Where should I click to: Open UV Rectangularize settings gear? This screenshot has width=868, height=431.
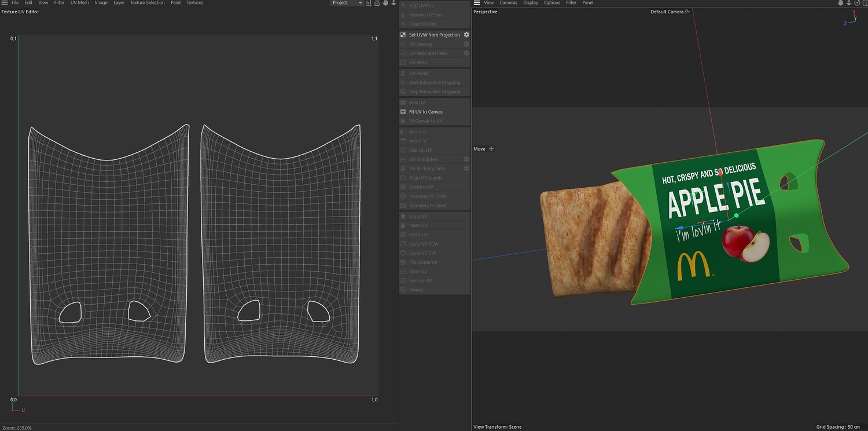click(x=466, y=169)
